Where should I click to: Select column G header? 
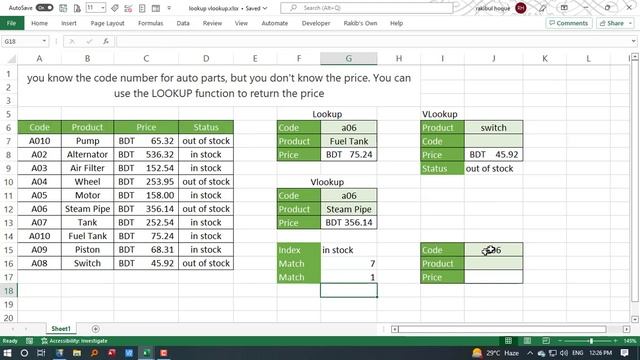(349, 59)
